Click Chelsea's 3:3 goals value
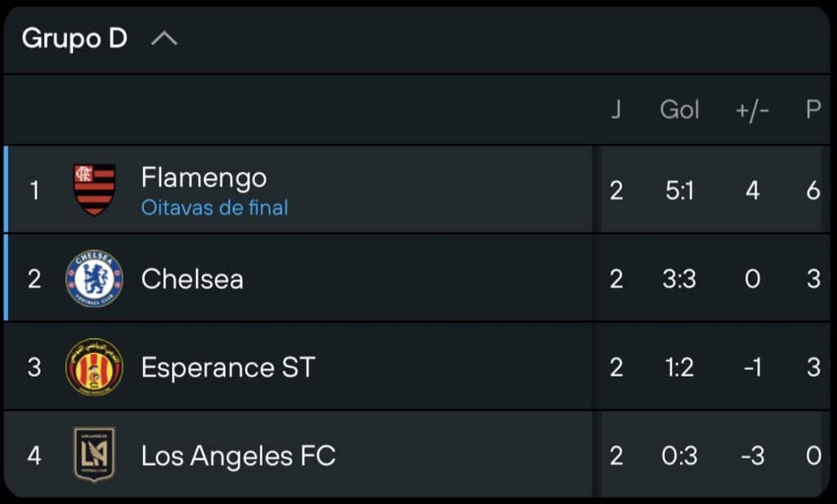This screenshot has width=837, height=504. tap(679, 279)
